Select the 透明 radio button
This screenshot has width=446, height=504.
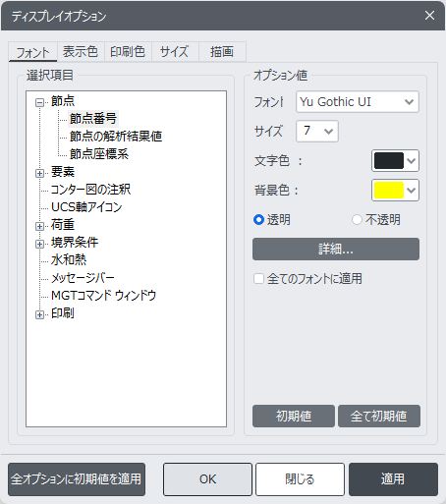coord(258,220)
